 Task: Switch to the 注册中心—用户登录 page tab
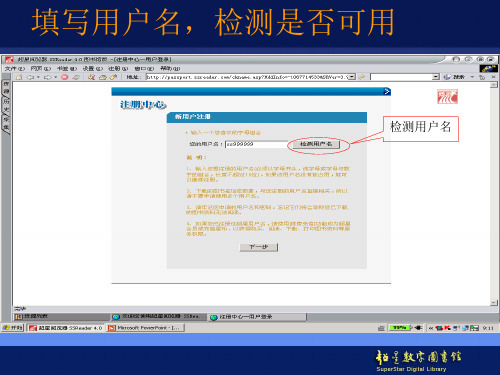(x=257, y=317)
